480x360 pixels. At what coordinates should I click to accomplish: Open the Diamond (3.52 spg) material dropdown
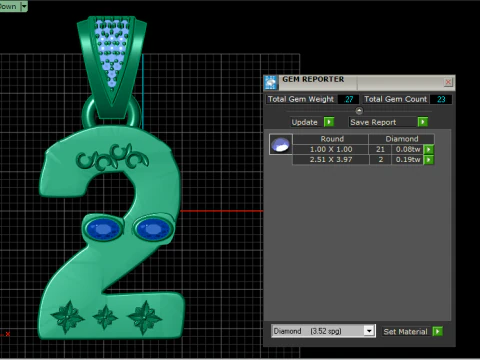369,331
